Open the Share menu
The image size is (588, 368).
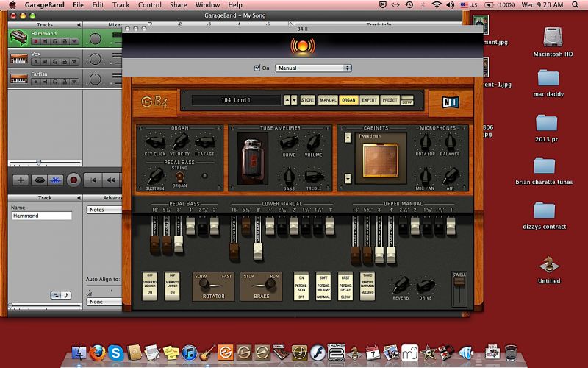[x=178, y=5]
